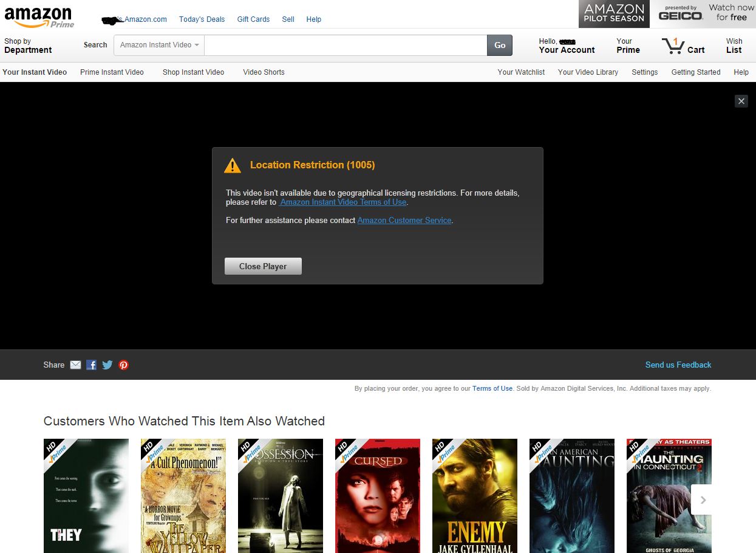The width and height of the screenshot is (756, 553).
Task: Share the video on Pinterest
Action: 124,365
